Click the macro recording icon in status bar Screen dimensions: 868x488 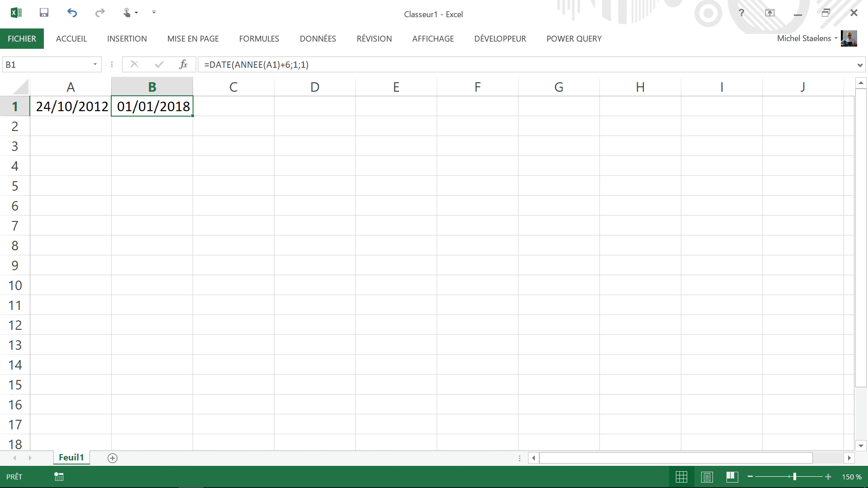point(59,477)
